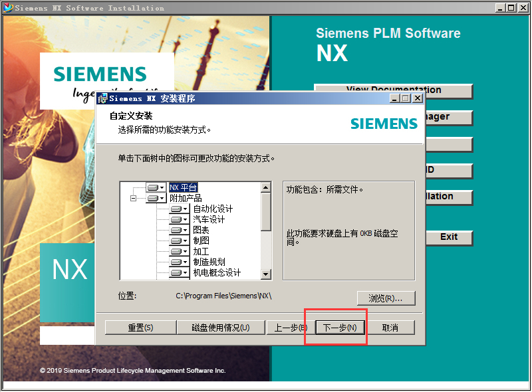Image resolution: width=532 pixels, height=392 pixels.
Task: Proceed with 下一步(N) button
Action: tap(340, 328)
